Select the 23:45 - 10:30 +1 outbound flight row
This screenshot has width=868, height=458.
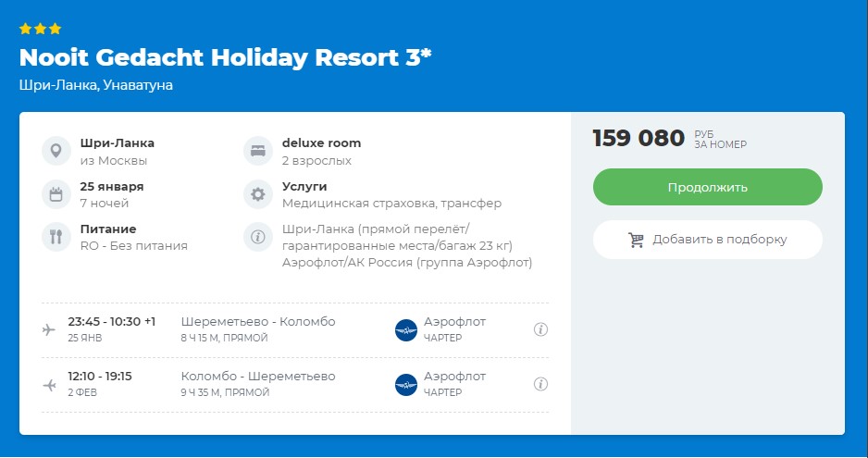click(x=295, y=329)
